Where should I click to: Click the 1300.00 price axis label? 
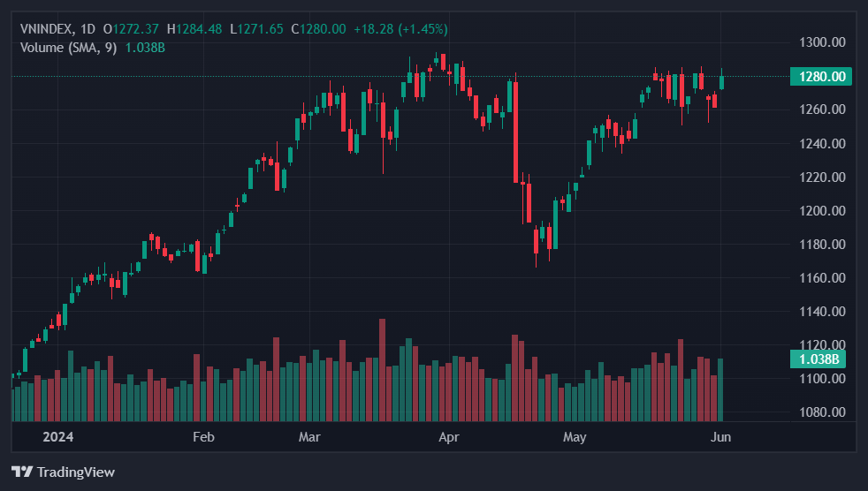pyautogui.click(x=822, y=42)
